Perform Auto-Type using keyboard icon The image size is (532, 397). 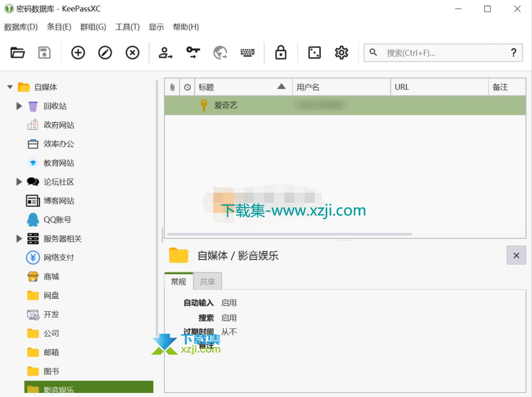coord(247,53)
